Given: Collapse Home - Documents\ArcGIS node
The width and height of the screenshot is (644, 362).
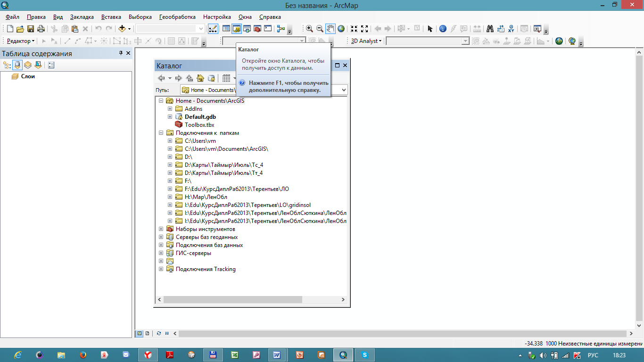Looking at the screenshot, I should 161,101.
